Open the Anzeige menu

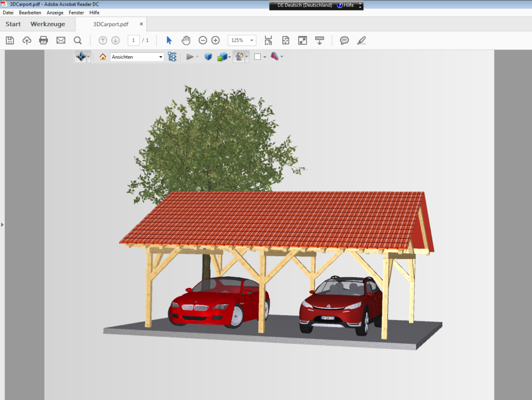(55, 12)
